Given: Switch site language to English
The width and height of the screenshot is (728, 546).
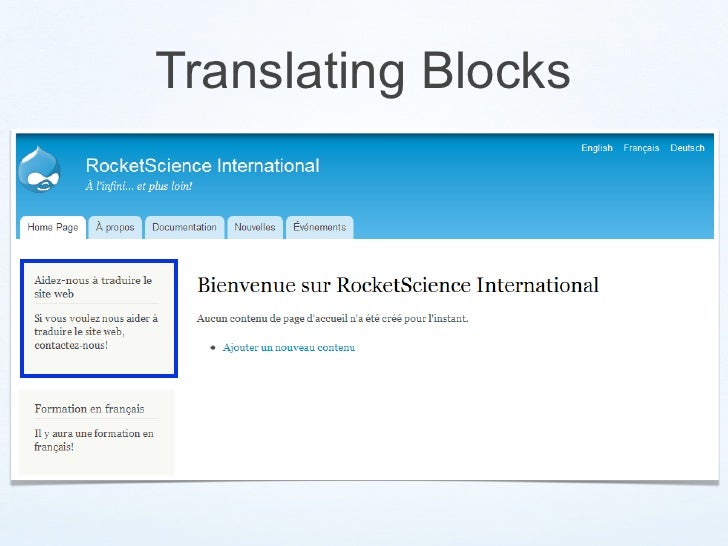Looking at the screenshot, I should 597,148.
